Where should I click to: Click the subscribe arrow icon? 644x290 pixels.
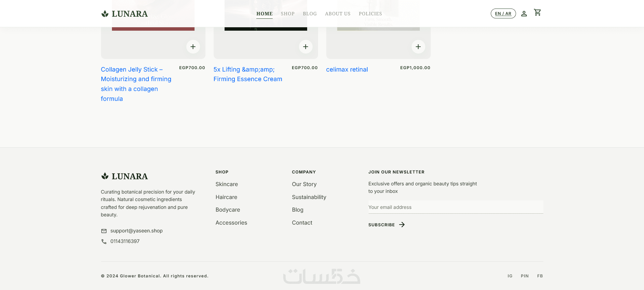click(402, 225)
